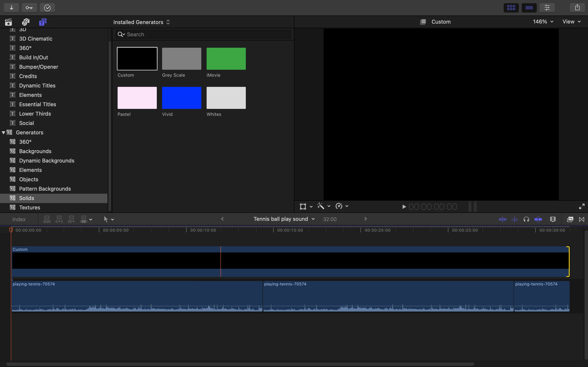Select Backgrounds generator category
Viewport: 588px width, 367px height.
point(35,151)
